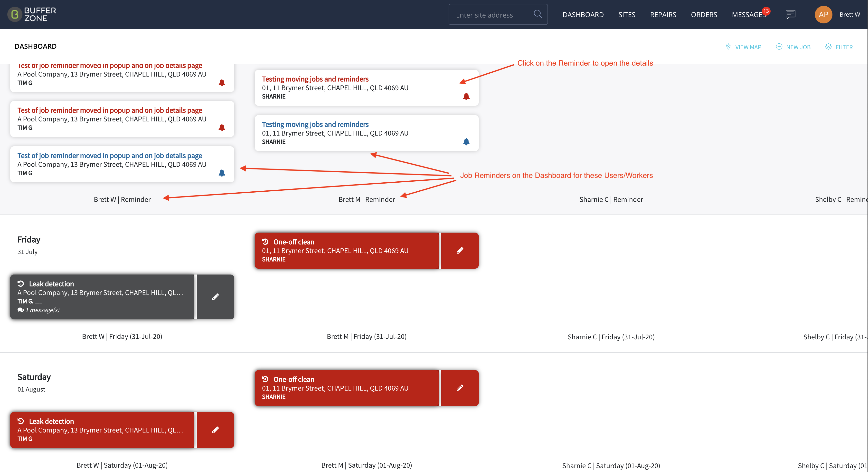Open Friday One-off clean job card
This screenshot has width=868, height=472.
point(347,250)
